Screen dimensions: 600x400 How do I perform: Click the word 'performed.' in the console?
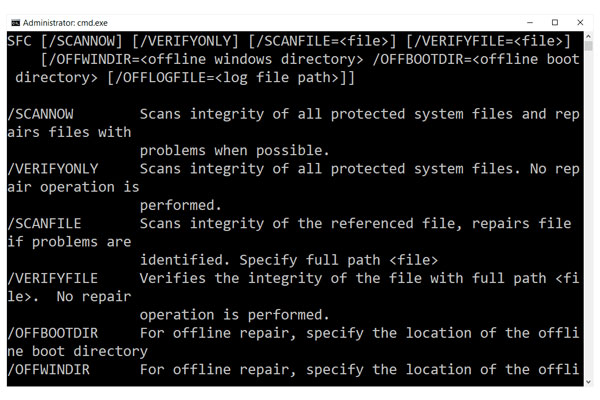[x=181, y=206]
